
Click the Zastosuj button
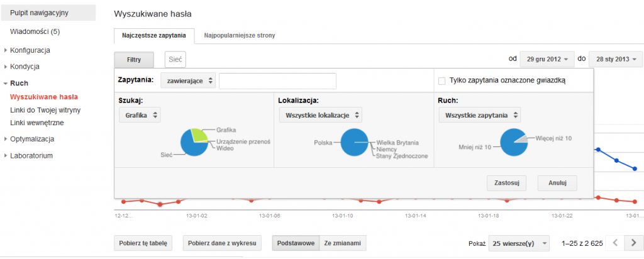[506, 183]
